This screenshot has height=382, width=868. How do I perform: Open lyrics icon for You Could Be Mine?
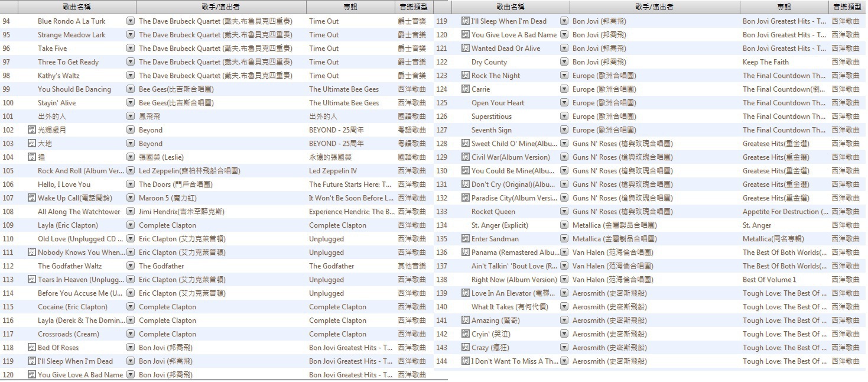pyautogui.click(x=466, y=170)
